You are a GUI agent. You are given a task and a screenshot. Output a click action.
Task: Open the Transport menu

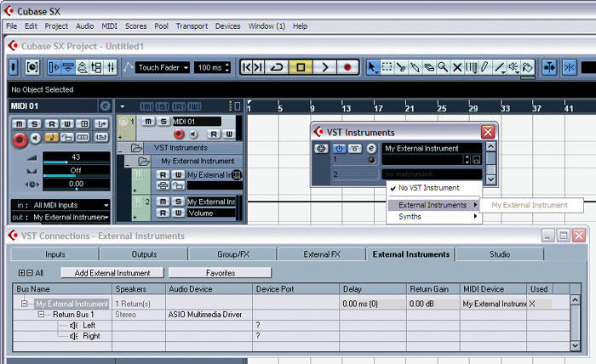192,26
